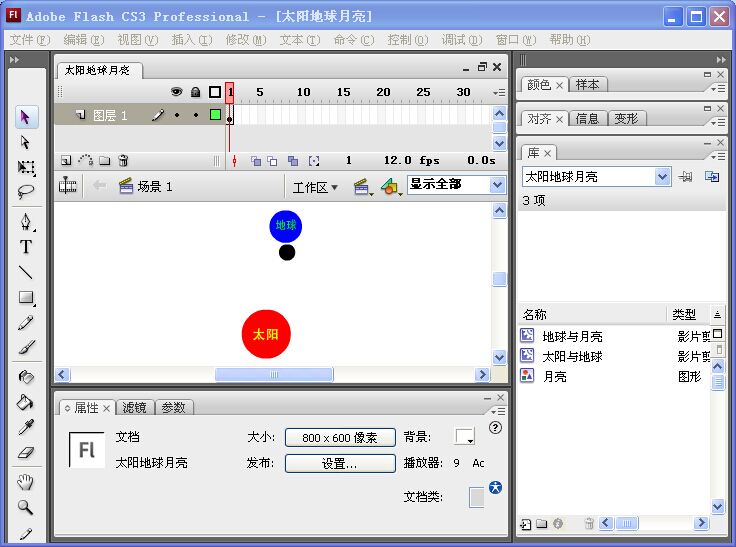Open the 控制 menu
Screen dimensions: 736x547
[x=407, y=40]
